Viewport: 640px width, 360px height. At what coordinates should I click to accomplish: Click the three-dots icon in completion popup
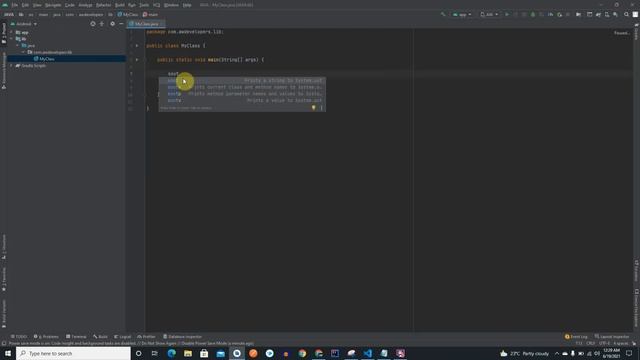coord(321,108)
